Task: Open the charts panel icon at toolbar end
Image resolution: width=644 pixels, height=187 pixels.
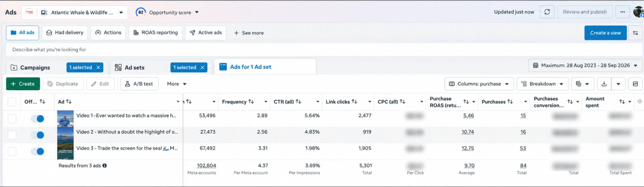Action: [635, 84]
